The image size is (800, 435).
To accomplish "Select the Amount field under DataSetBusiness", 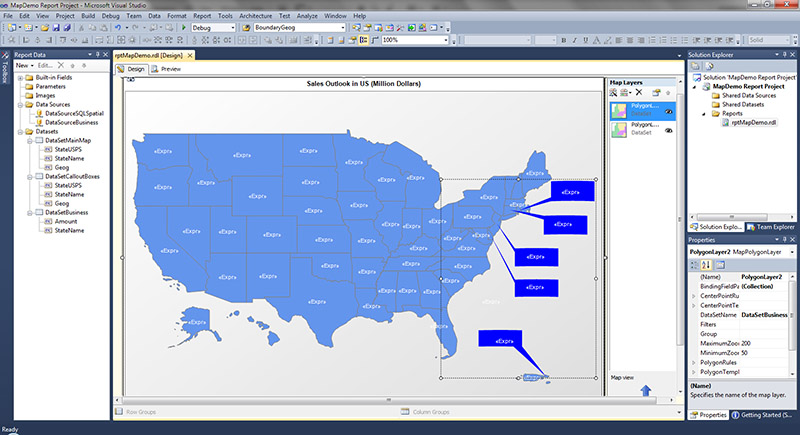I will pos(66,221).
